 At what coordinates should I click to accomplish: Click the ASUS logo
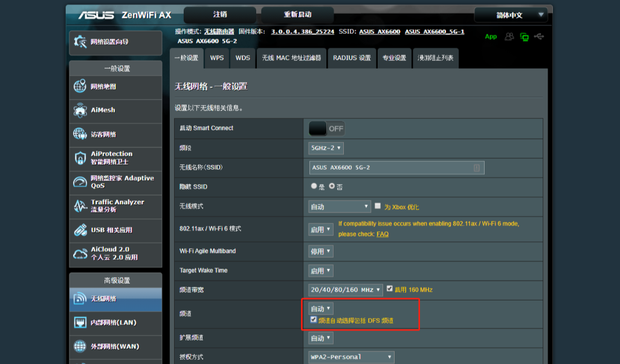(96, 15)
